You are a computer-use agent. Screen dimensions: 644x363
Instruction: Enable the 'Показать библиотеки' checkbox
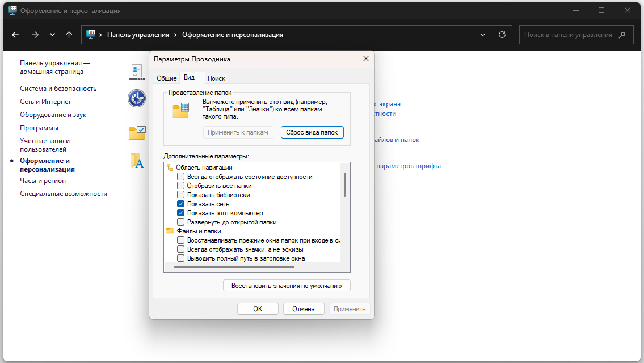[x=180, y=195]
